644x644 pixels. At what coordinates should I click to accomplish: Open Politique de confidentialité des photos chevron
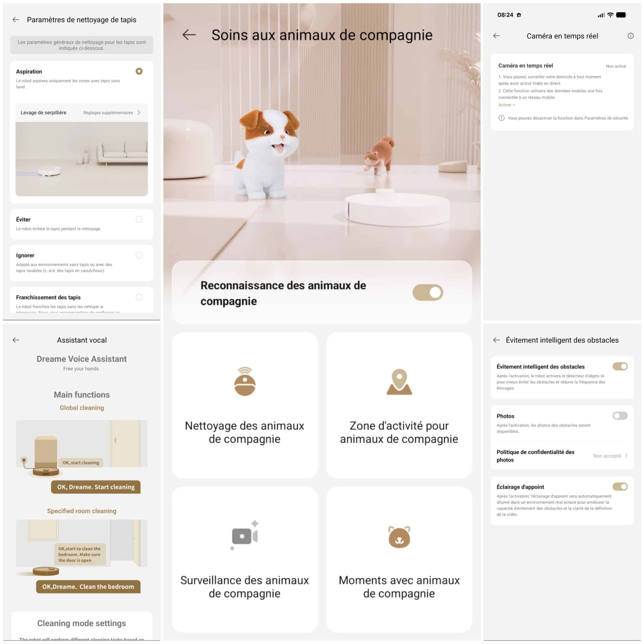tap(626, 456)
